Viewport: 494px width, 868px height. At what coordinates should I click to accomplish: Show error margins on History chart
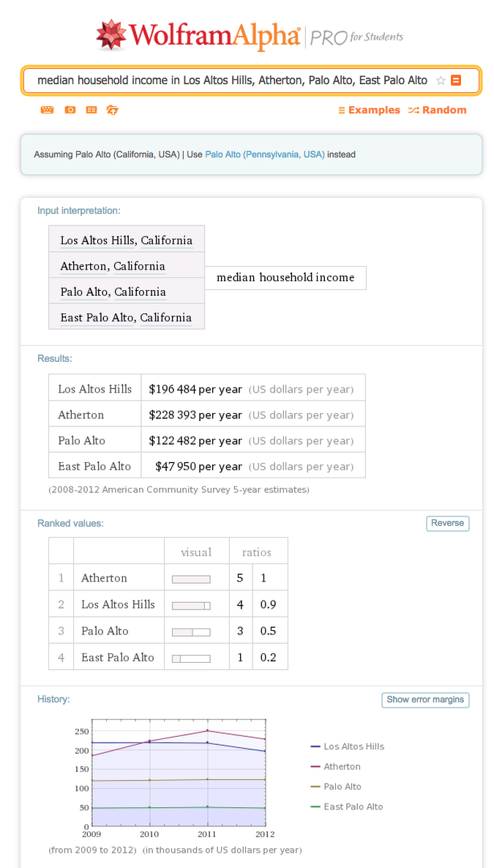(x=425, y=700)
